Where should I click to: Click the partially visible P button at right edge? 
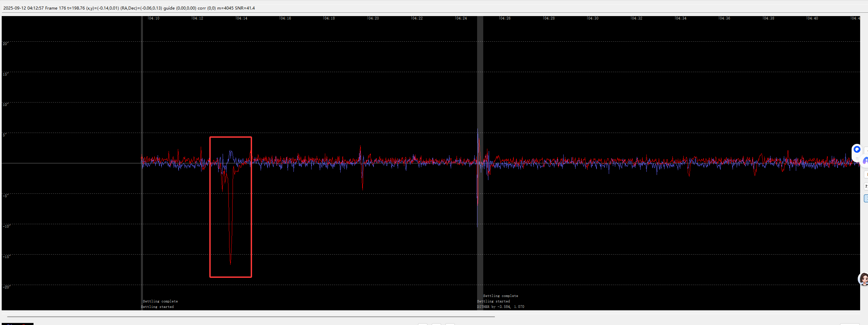pos(866,186)
